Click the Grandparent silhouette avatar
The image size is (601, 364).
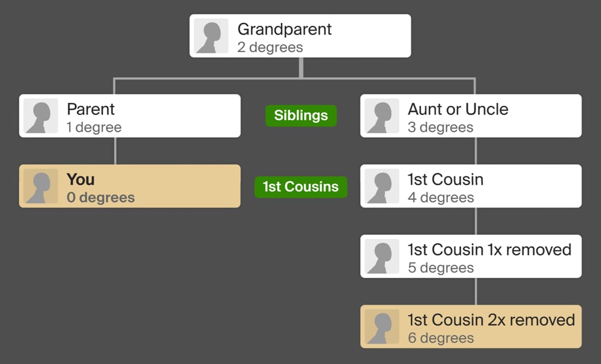(x=211, y=36)
